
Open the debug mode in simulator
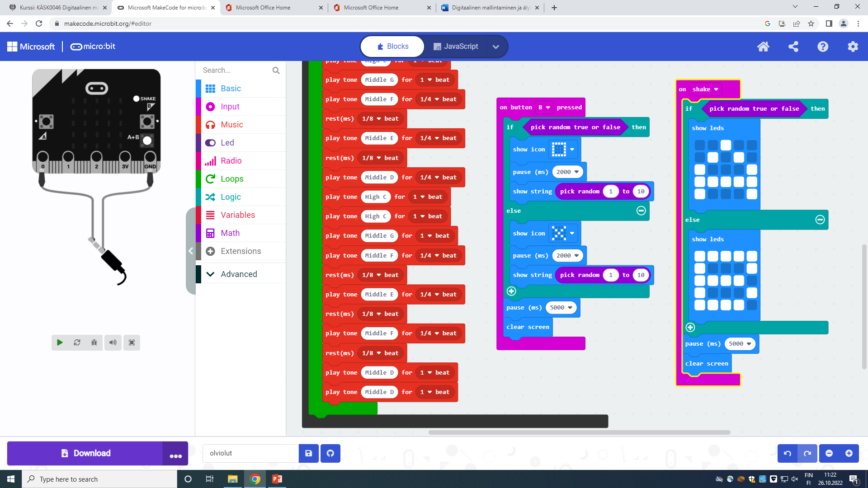click(94, 343)
